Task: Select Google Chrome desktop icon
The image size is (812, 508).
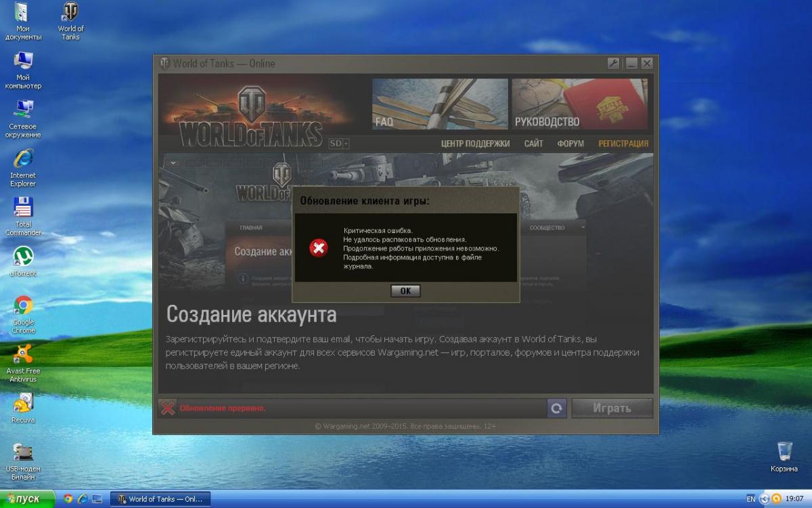Action: (x=23, y=315)
